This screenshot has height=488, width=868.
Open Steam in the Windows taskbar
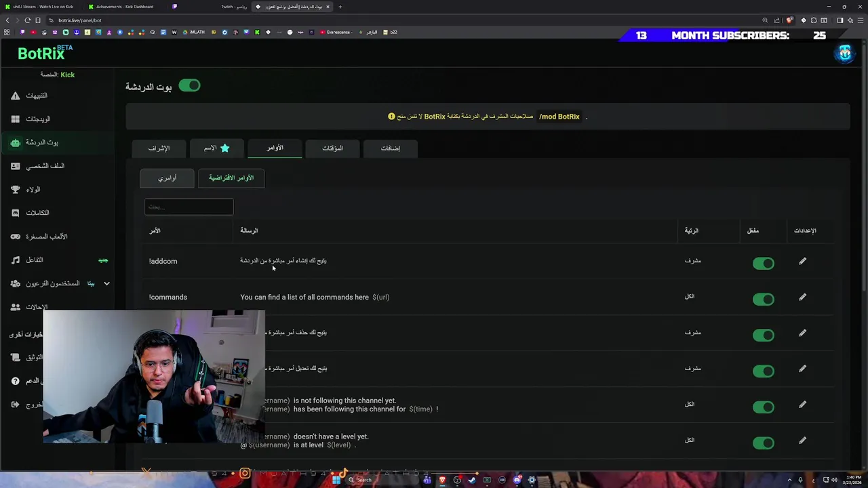(x=472, y=480)
